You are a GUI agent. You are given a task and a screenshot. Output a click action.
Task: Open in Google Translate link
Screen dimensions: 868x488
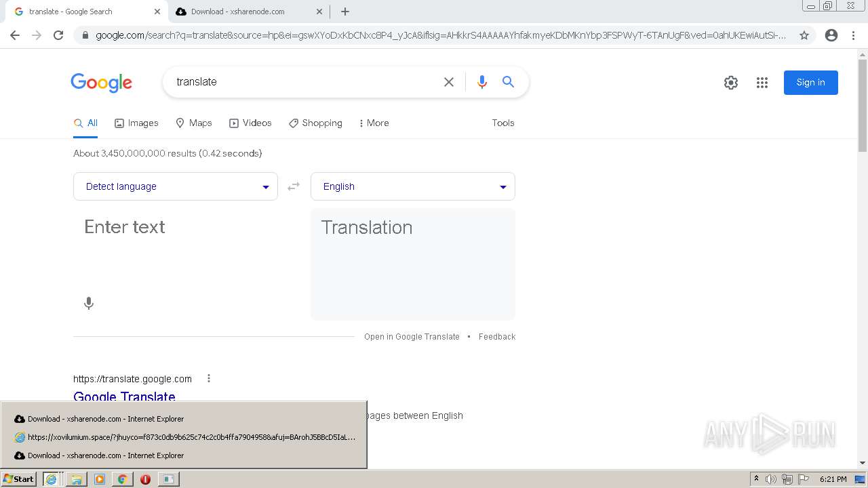click(x=412, y=337)
